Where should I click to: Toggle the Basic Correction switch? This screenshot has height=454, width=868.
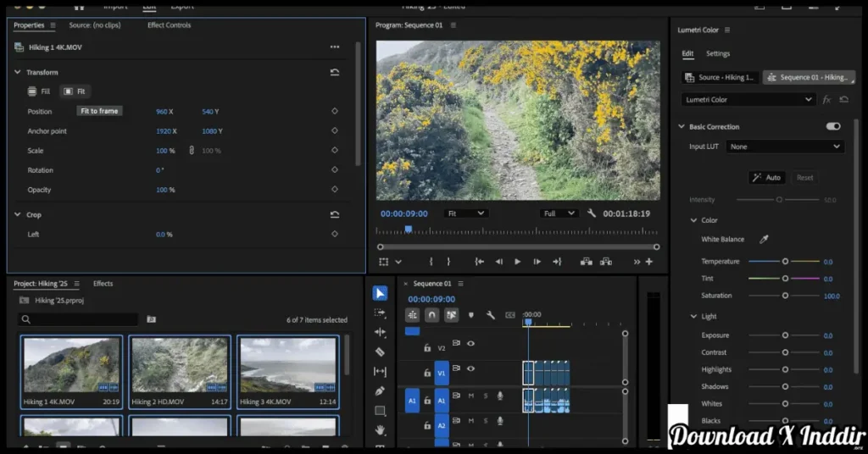(832, 126)
